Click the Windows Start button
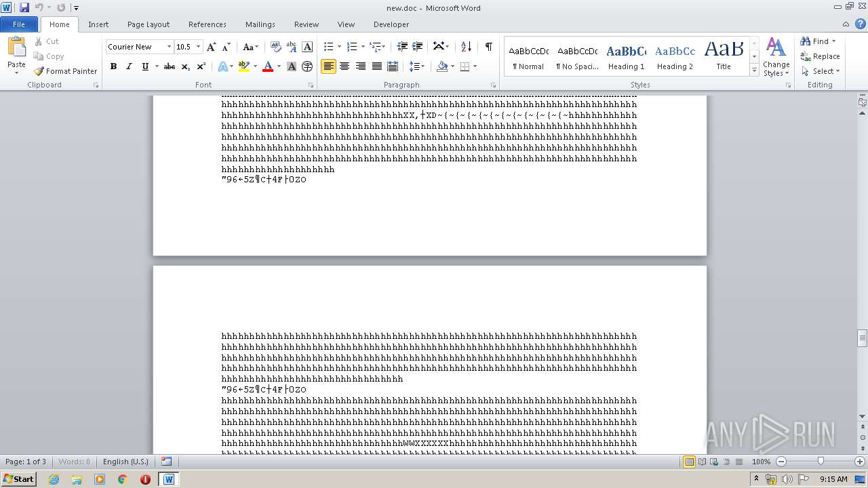Screen dimensions: 868x488 (19, 479)
